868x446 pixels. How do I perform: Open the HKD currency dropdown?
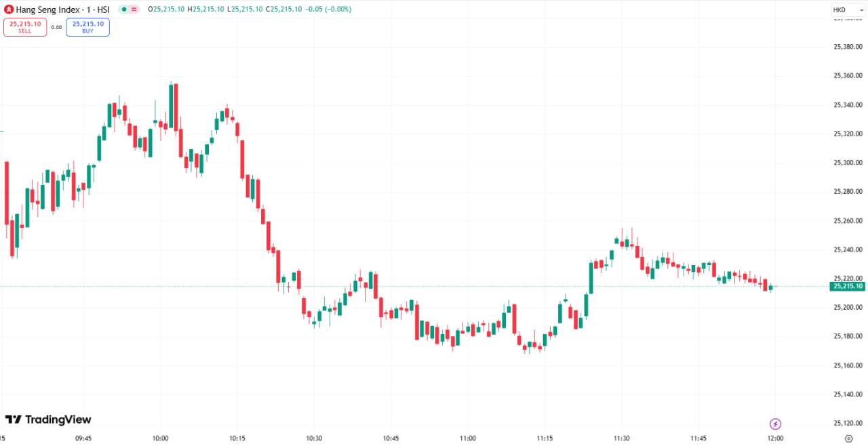[840, 9]
